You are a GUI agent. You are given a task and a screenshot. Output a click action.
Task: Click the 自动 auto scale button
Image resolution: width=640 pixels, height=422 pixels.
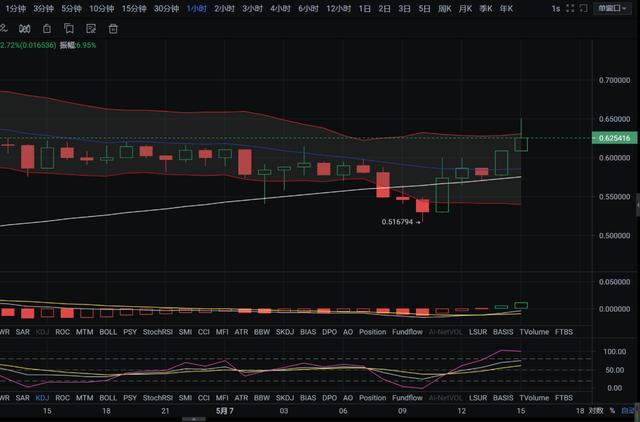(x=627, y=411)
